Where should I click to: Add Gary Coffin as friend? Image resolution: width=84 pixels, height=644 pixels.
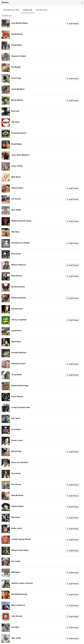coord(73,639)
